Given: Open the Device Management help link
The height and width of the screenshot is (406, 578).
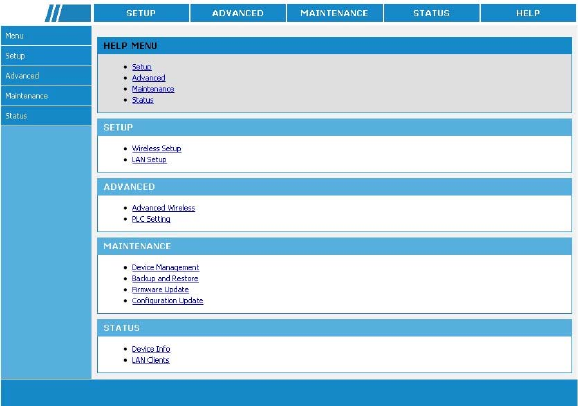Looking at the screenshot, I should point(165,267).
